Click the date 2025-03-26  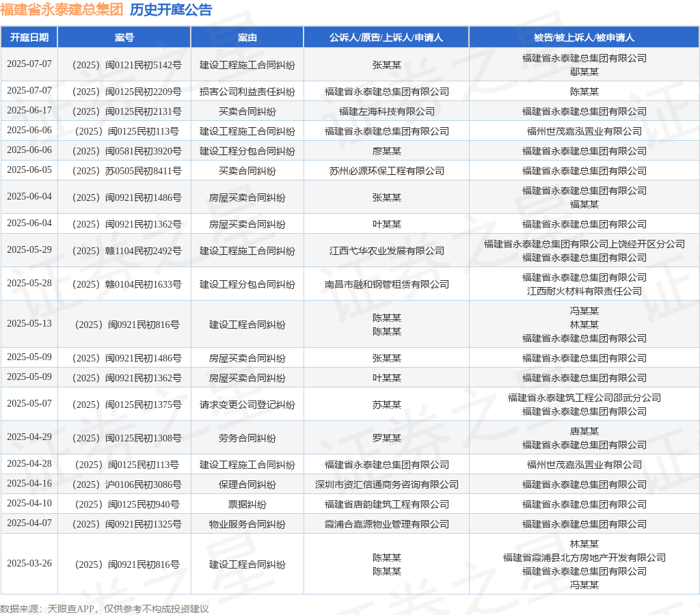coord(29,564)
